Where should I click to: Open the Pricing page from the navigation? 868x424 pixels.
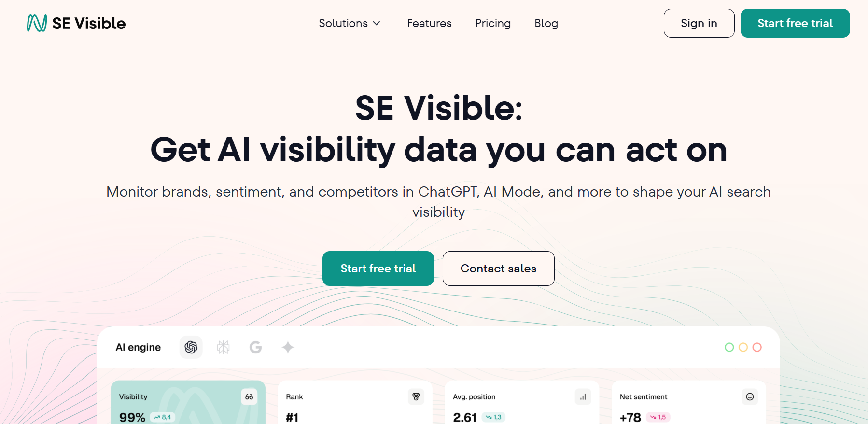point(493,23)
